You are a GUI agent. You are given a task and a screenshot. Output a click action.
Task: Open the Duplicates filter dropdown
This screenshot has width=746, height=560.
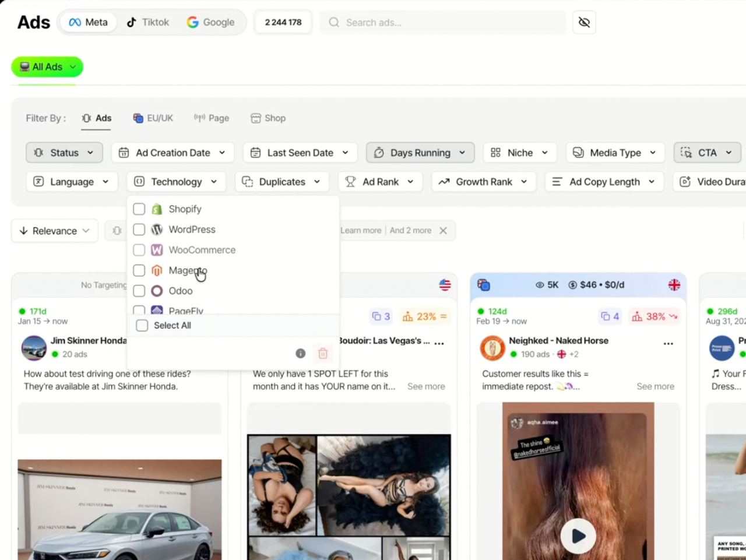(x=282, y=182)
